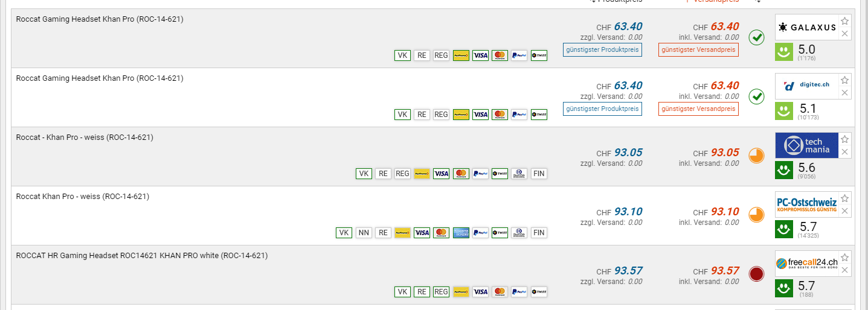Image resolution: width=868 pixels, height=310 pixels.
Task: Click the PayPal icon in Galaxus row
Action: [519, 55]
